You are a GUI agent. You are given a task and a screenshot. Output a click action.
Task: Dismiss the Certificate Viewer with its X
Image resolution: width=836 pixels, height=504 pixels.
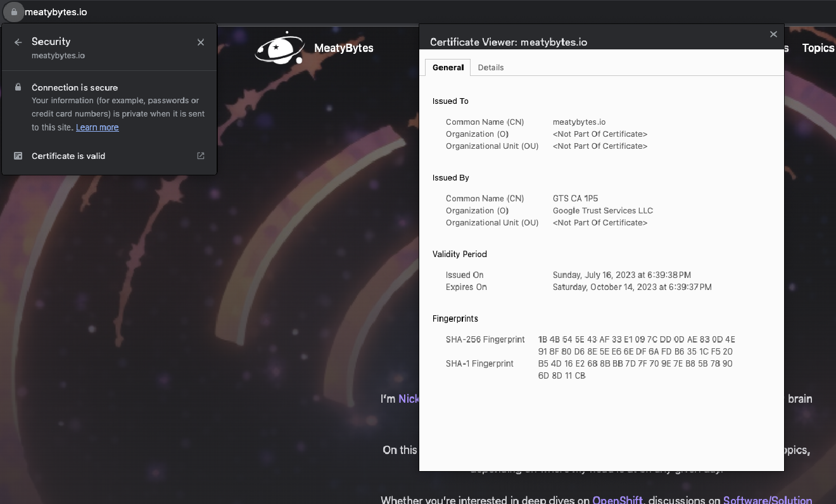click(x=773, y=34)
